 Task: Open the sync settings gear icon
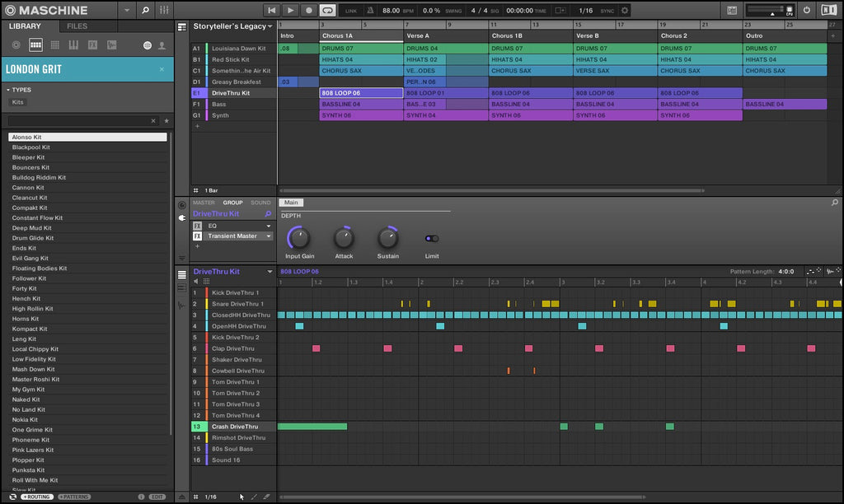pos(624,10)
